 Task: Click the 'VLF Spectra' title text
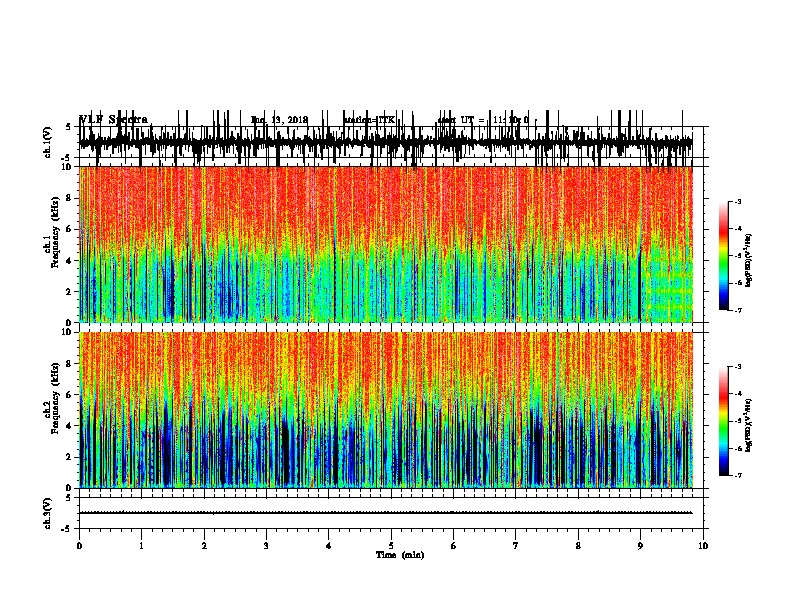point(114,120)
